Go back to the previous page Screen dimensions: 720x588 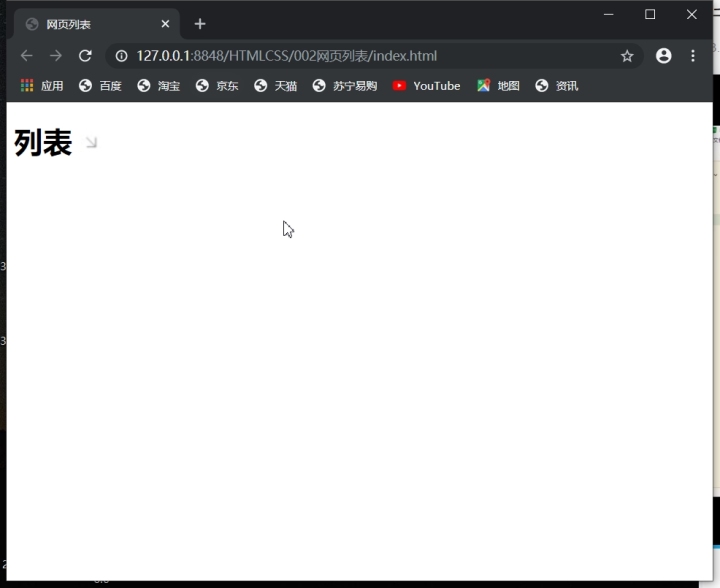pyautogui.click(x=27, y=56)
